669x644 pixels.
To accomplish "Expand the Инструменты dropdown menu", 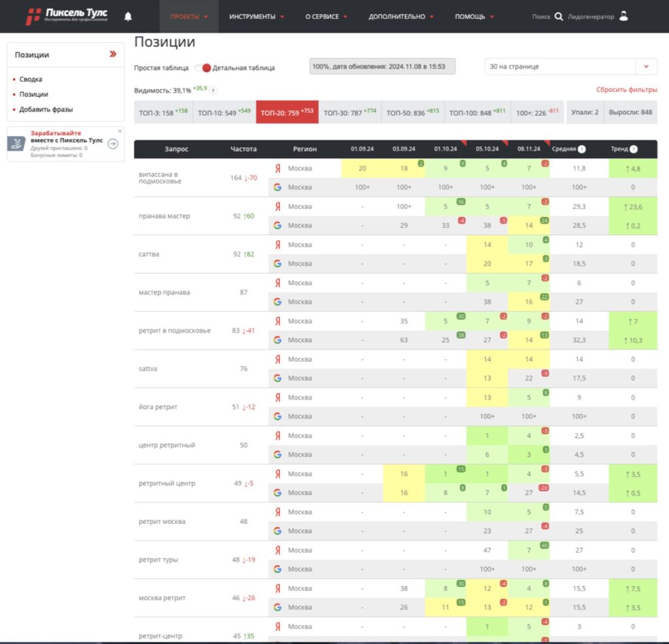I will (x=256, y=16).
